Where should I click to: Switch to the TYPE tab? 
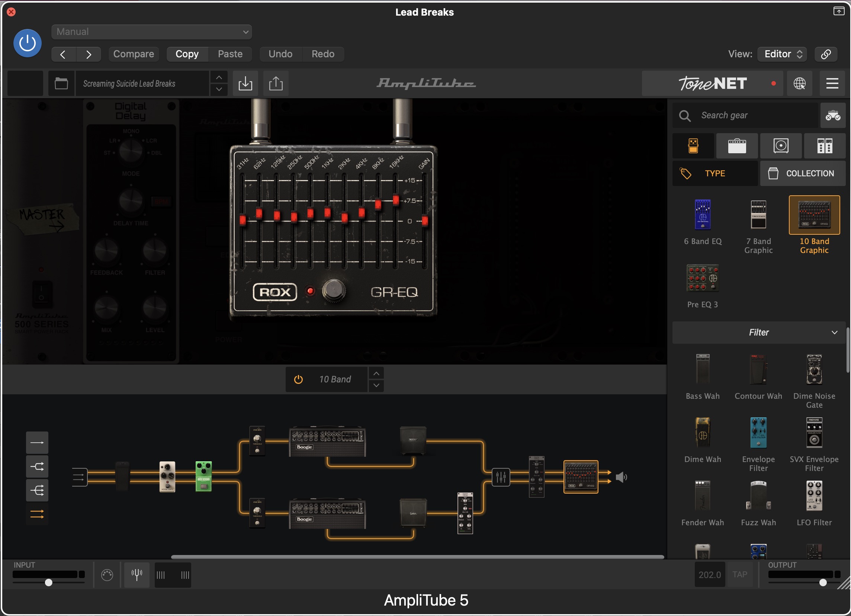coord(715,174)
